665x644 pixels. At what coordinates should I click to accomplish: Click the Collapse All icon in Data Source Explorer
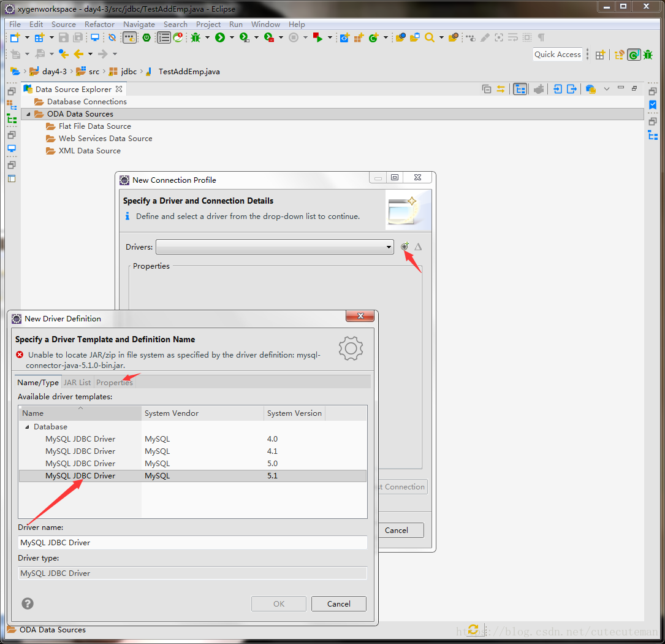[x=487, y=89]
